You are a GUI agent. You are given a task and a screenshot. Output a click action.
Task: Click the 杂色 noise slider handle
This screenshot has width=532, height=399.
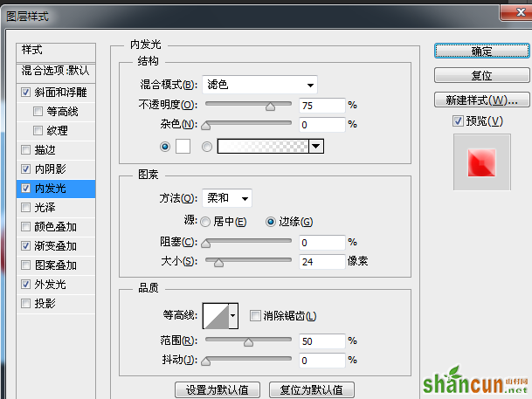tap(206, 126)
